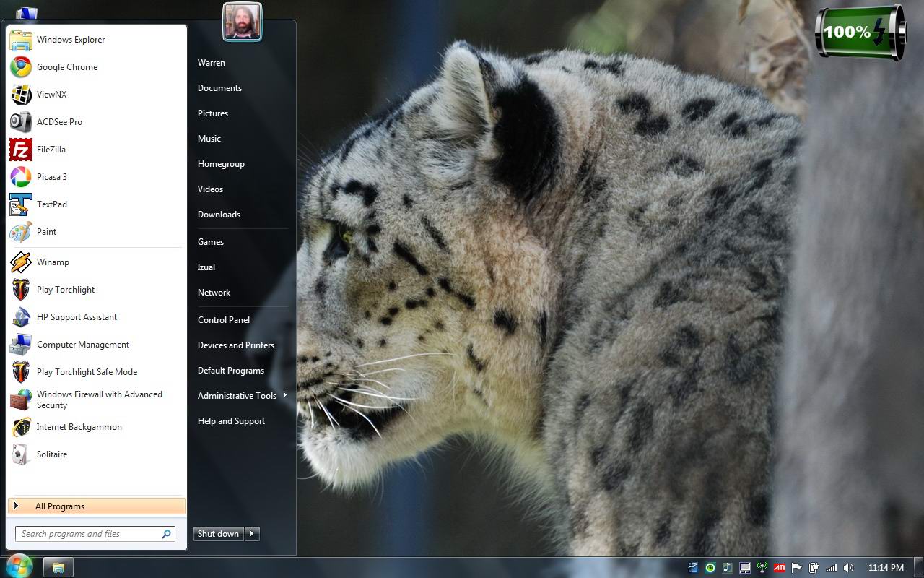924x578 pixels.
Task: Open Picasa 3 from the Start menu
Action: [51, 177]
